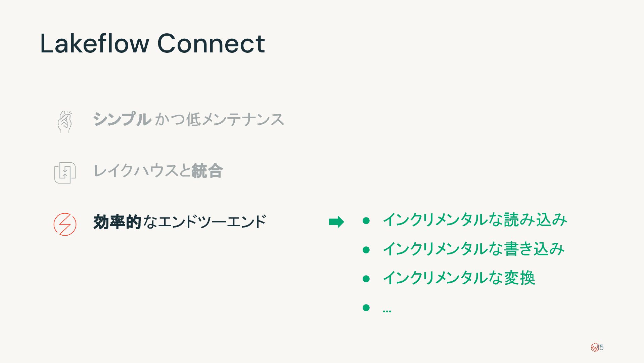Click the bullet dot before 読み込み line
The width and height of the screenshot is (644, 363).
[366, 221]
